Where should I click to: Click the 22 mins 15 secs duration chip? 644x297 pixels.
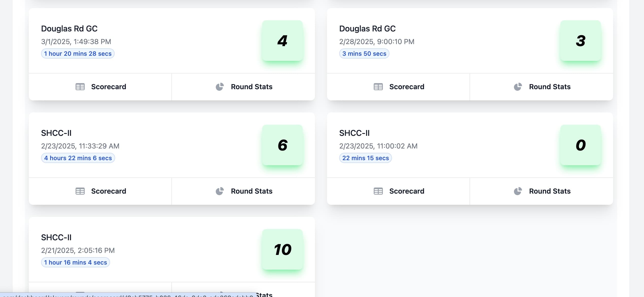click(365, 158)
